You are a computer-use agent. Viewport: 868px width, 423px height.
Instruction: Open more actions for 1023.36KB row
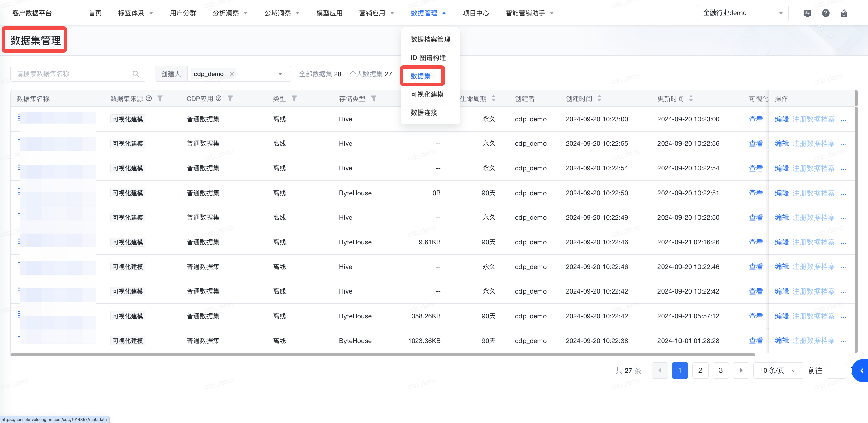(x=843, y=341)
